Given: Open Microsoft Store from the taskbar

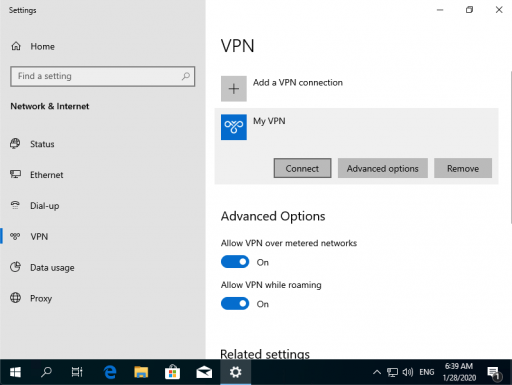Looking at the screenshot, I should [x=172, y=372].
